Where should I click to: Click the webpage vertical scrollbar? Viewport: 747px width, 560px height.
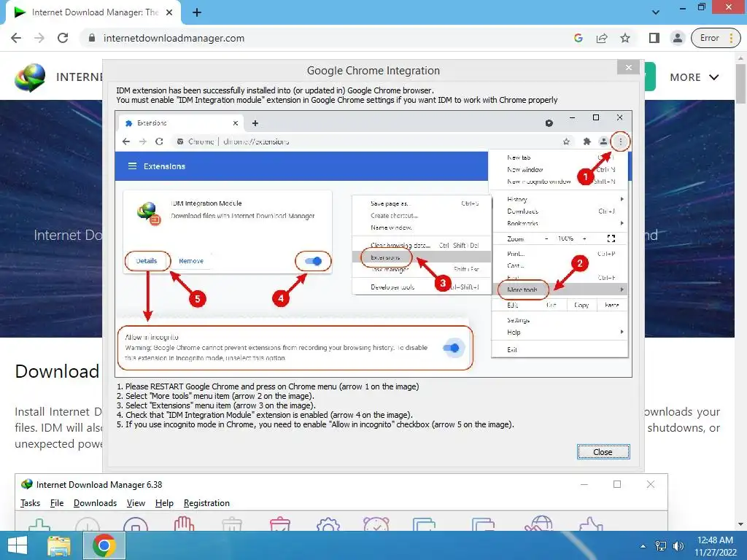tap(740, 84)
